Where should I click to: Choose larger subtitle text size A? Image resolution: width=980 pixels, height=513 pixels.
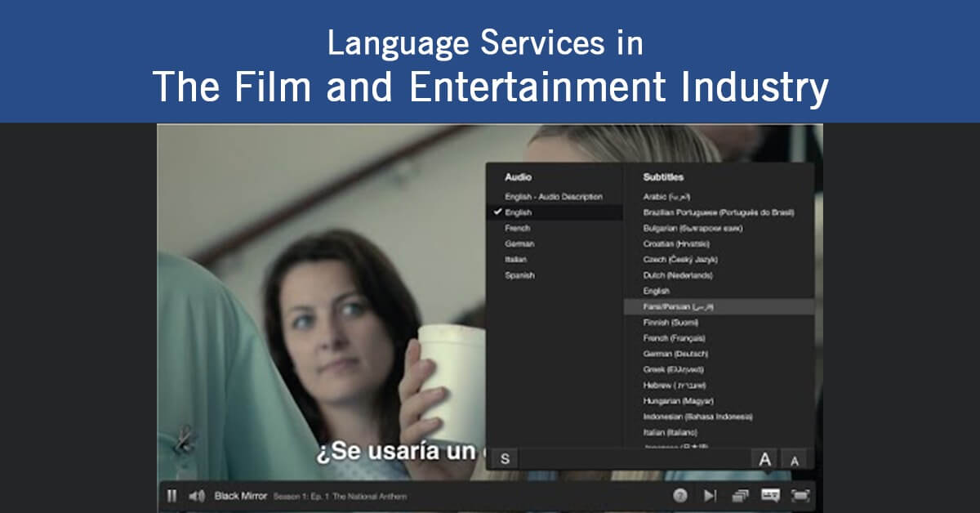(x=764, y=459)
